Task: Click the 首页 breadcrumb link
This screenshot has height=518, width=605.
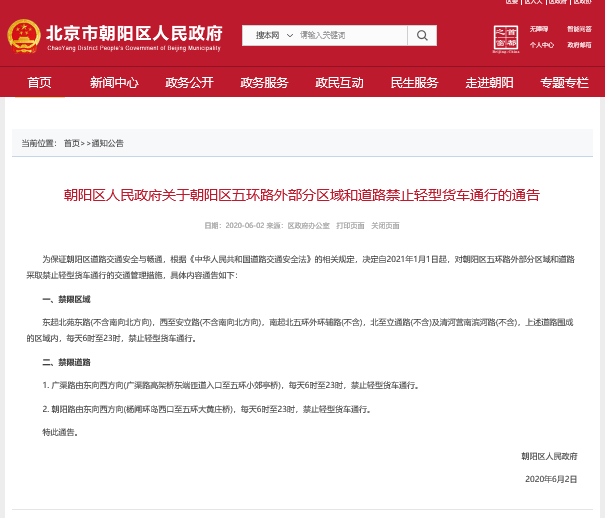Action: [x=71, y=143]
